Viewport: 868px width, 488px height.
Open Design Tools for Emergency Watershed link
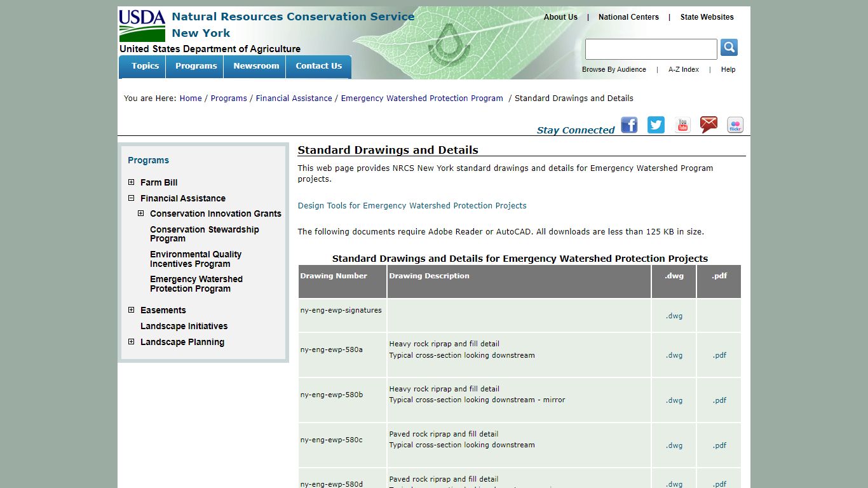coord(412,206)
